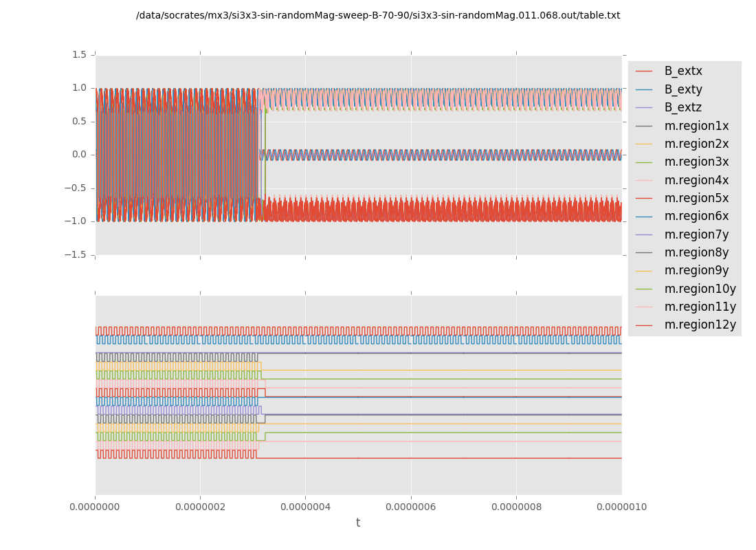
Task: Select m.region1x in the legend
Action: [696, 126]
